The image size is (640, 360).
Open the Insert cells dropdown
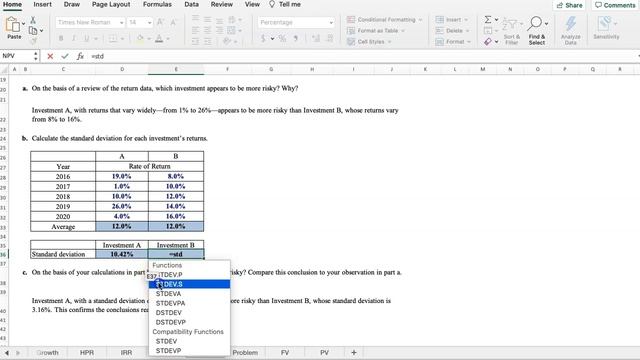pos(451,20)
